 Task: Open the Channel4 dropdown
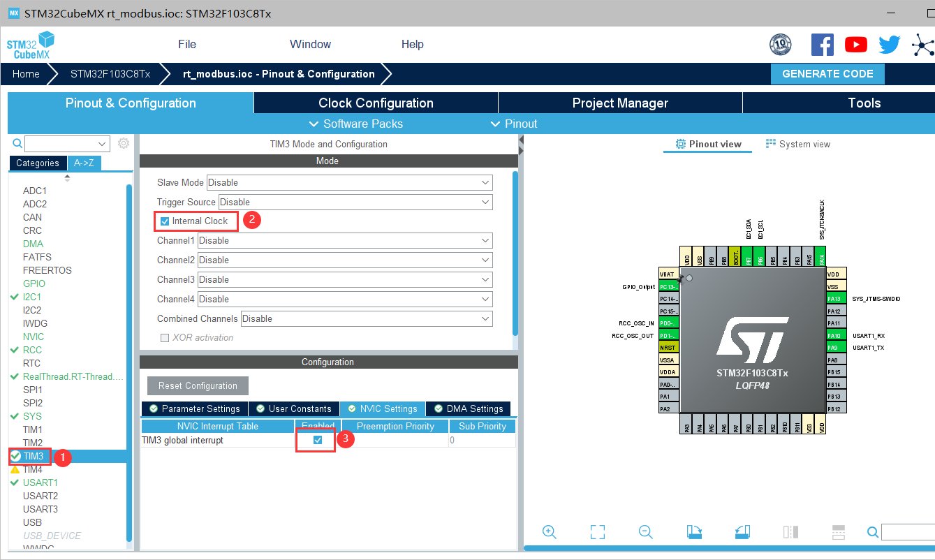pos(345,299)
